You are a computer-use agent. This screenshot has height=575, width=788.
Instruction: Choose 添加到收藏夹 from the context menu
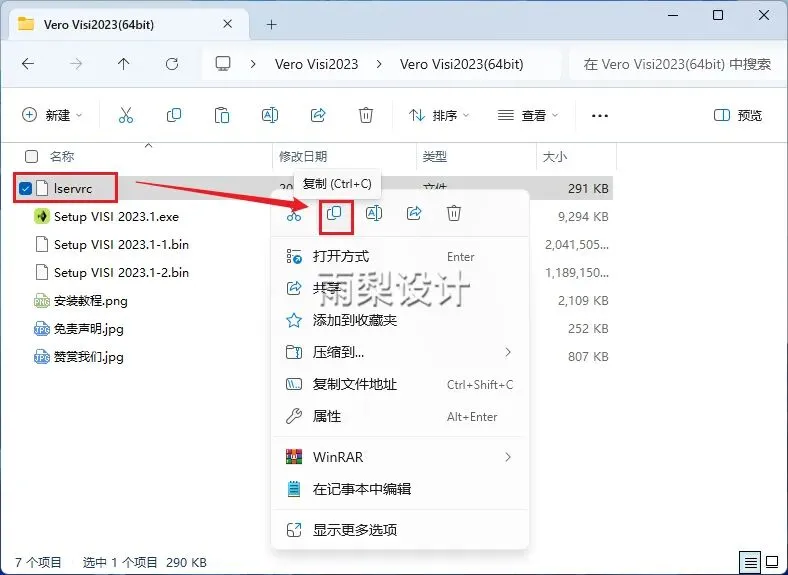click(400, 320)
